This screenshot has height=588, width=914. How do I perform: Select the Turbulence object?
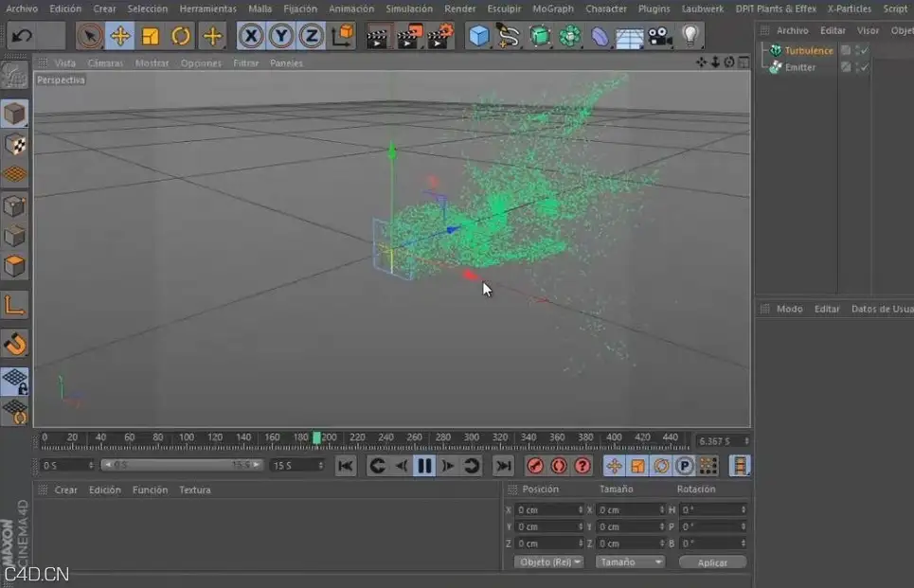[809, 51]
